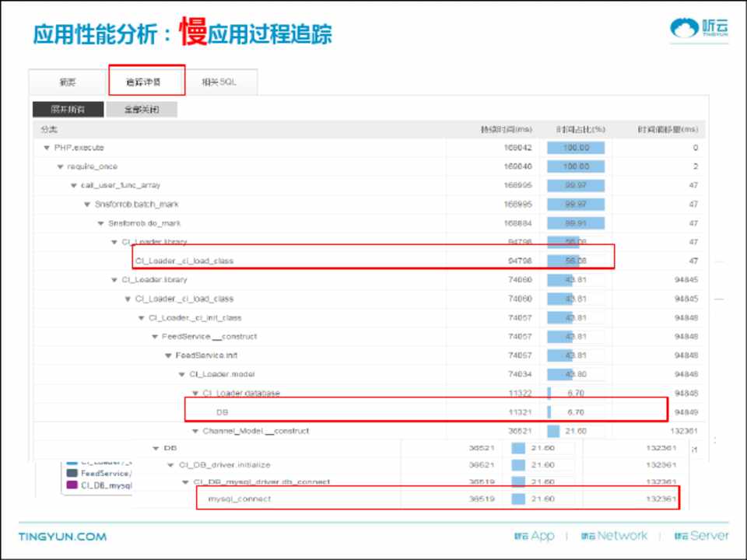Collapse the require_once node arrow
This screenshot has height=560, width=747.
tap(60, 166)
